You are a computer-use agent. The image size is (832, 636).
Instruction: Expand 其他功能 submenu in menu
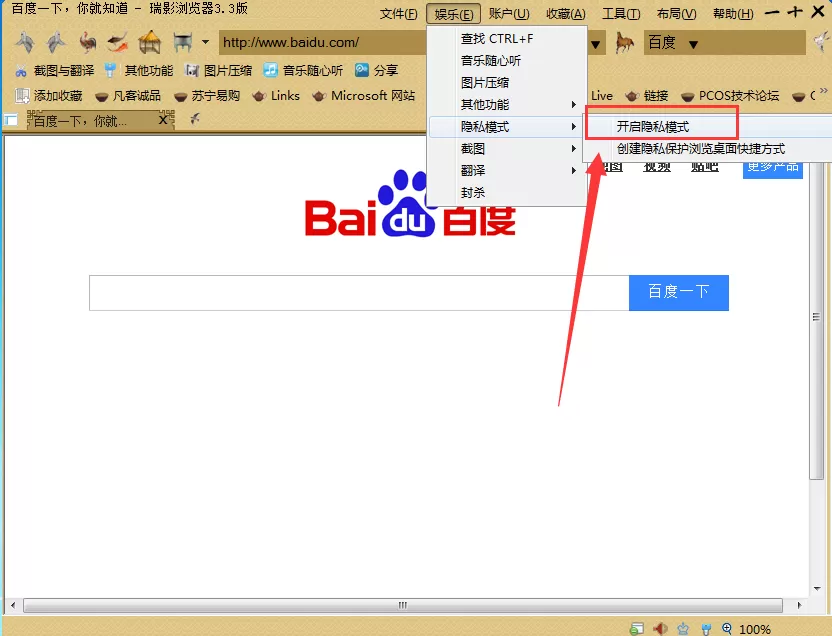[x=507, y=104]
